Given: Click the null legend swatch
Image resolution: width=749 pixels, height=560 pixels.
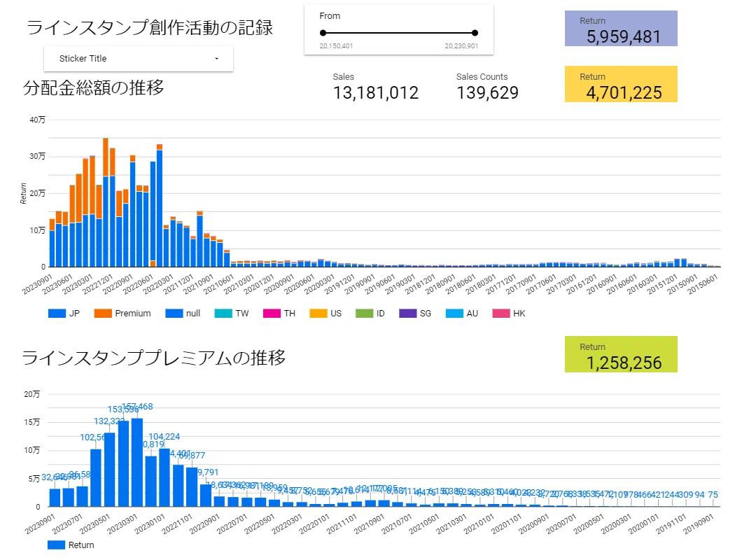Looking at the screenshot, I should pyautogui.click(x=174, y=314).
